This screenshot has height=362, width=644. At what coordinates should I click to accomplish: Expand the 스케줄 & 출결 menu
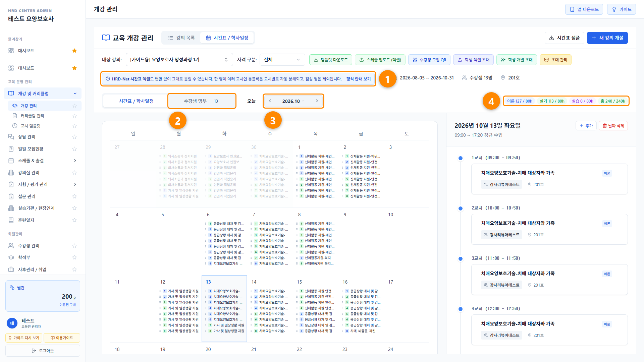pyautogui.click(x=75, y=161)
